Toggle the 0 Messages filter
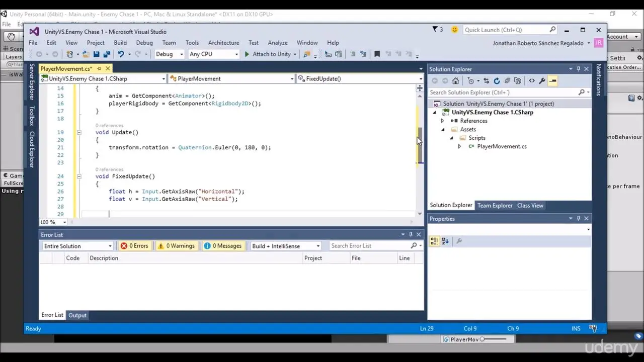The height and width of the screenshot is (362, 644). (x=222, y=246)
